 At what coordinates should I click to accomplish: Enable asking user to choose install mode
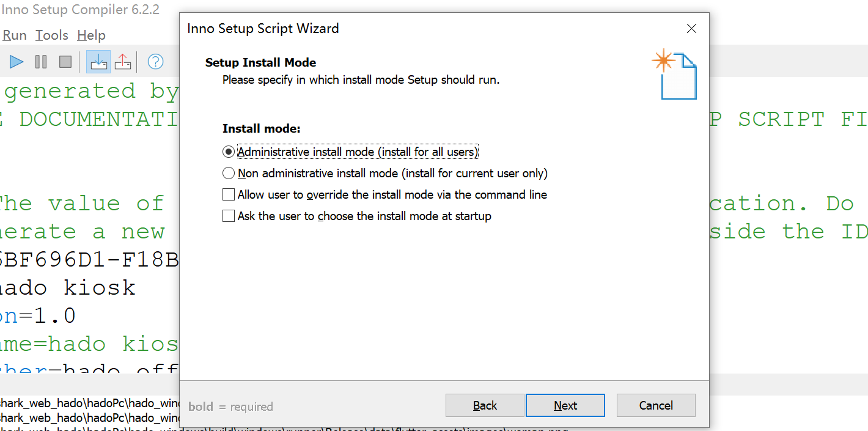[229, 216]
